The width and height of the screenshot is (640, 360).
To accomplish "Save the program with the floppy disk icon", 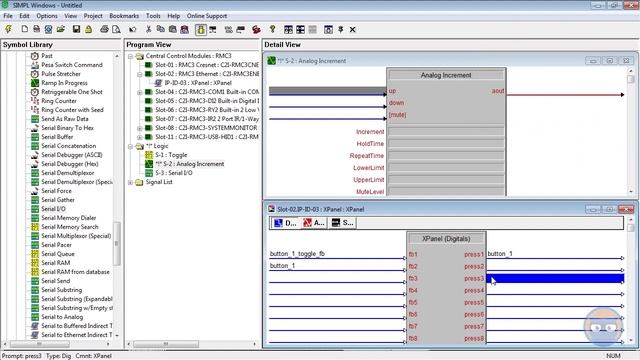I will click(x=76, y=29).
